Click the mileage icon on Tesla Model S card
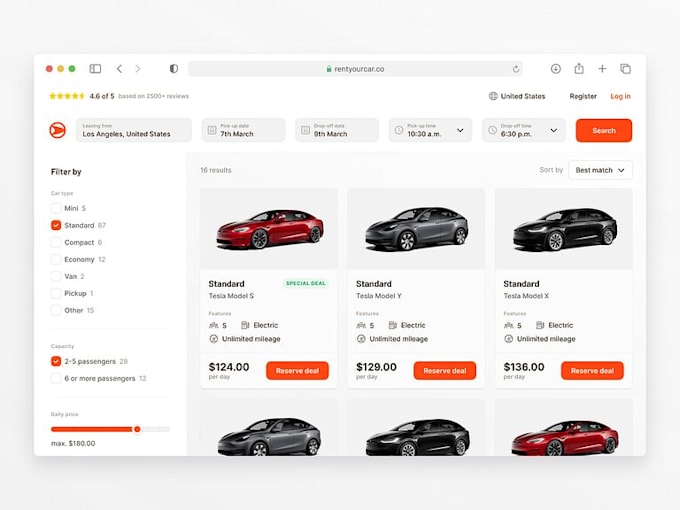This screenshot has height=510, width=680. [x=213, y=339]
